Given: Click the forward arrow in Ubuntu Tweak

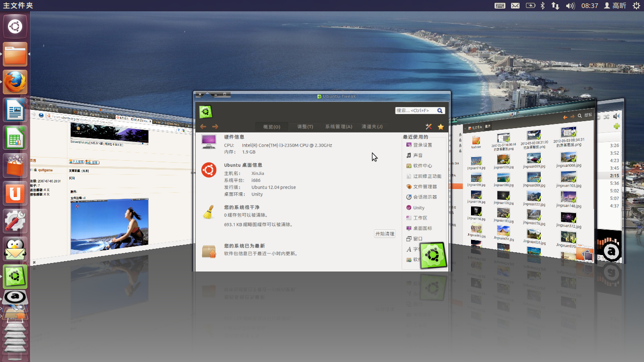Looking at the screenshot, I should pyautogui.click(x=215, y=126).
